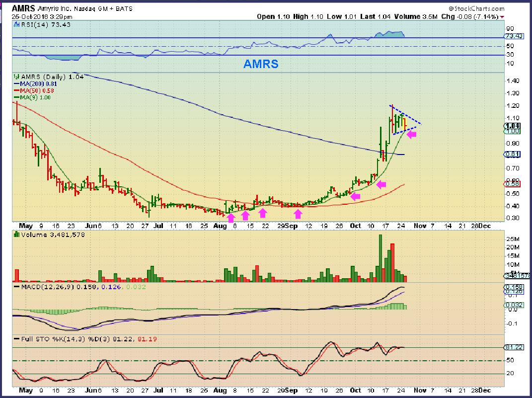Click the 'Last 1.04' header value
Screen dimensions: 532x398
(x=375, y=16)
